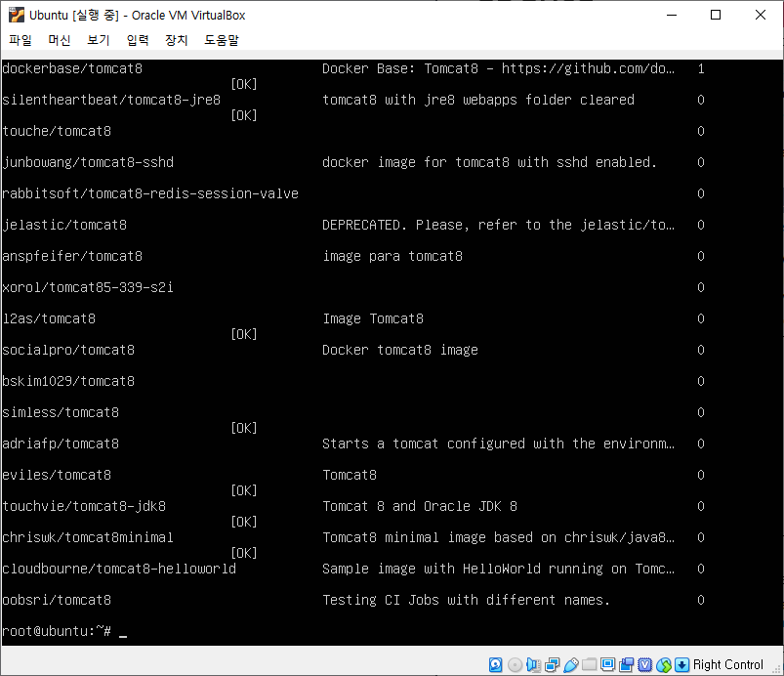Click oobsri/tomcat8 image name

pyautogui.click(x=57, y=600)
